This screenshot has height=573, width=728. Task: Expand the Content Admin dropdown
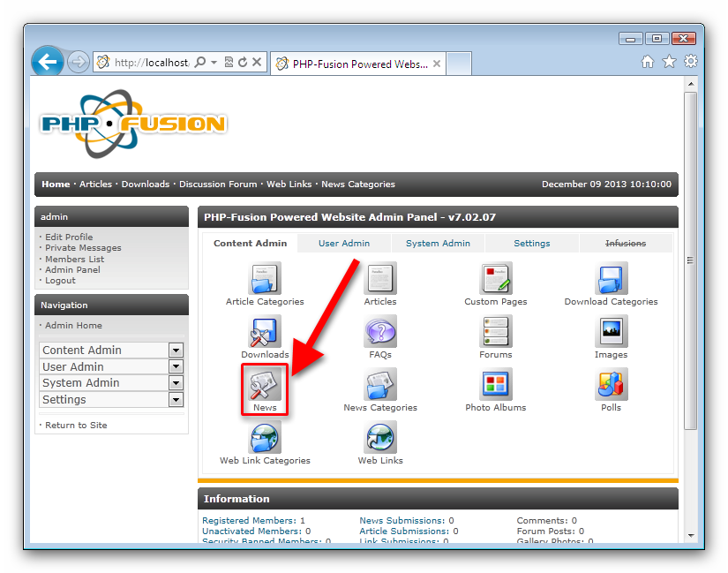(176, 351)
